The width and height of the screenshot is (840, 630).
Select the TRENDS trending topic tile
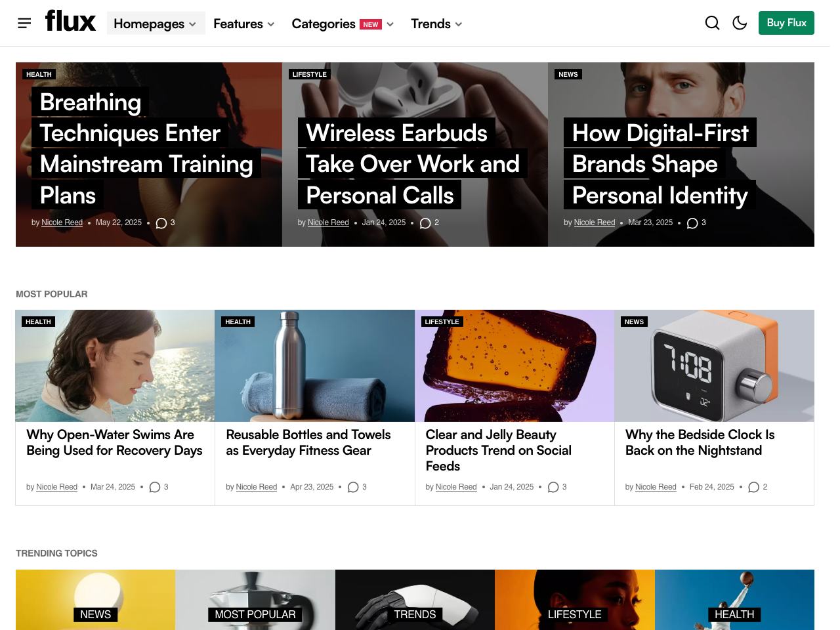coord(415,600)
